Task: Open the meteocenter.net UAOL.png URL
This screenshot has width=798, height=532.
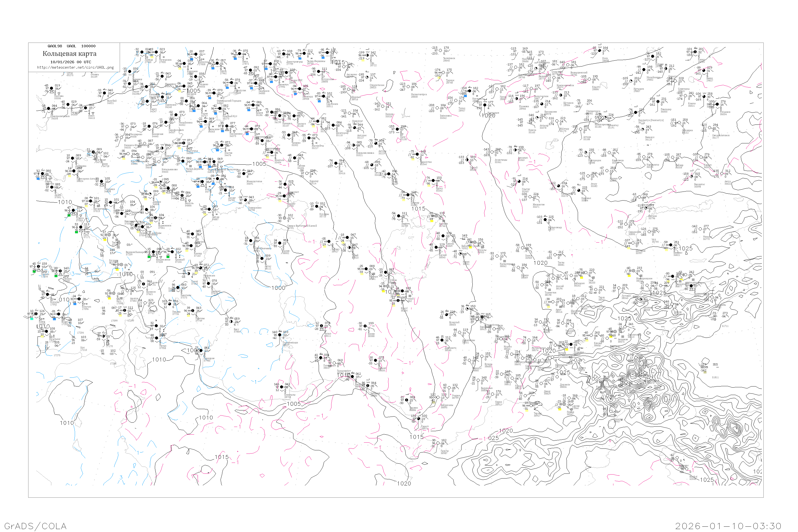Action: click(75, 68)
